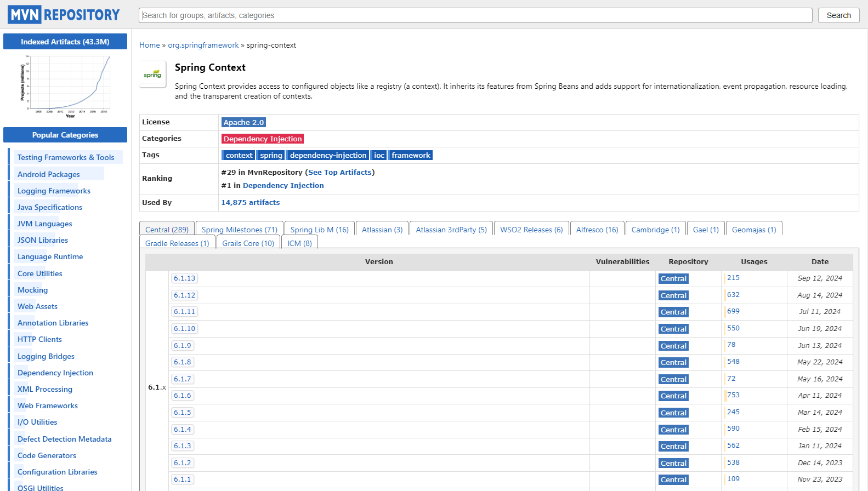Open See Top Artifacts link
868x491 pixels.
pos(340,173)
